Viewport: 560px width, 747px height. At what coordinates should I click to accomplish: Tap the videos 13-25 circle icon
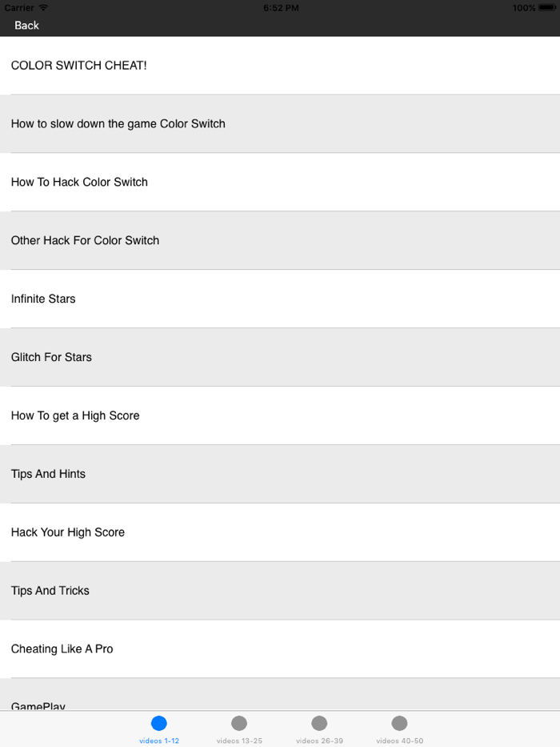click(238, 722)
